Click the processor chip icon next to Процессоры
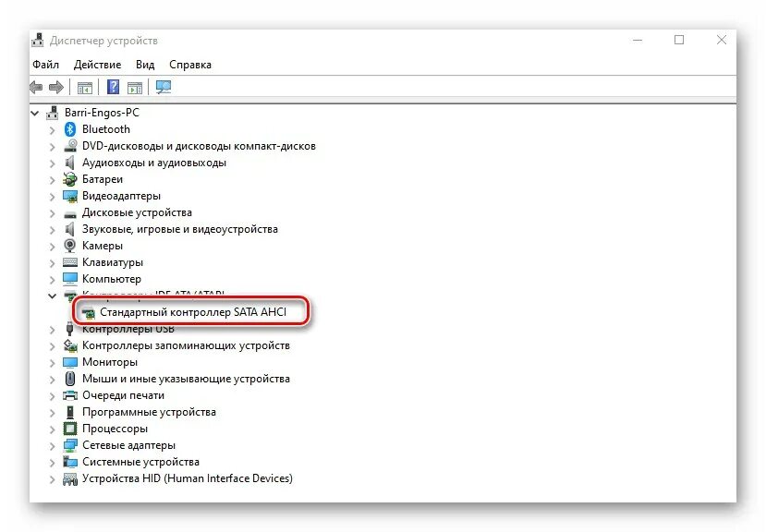This screenshot has width=766, height=532. point(70,429)
